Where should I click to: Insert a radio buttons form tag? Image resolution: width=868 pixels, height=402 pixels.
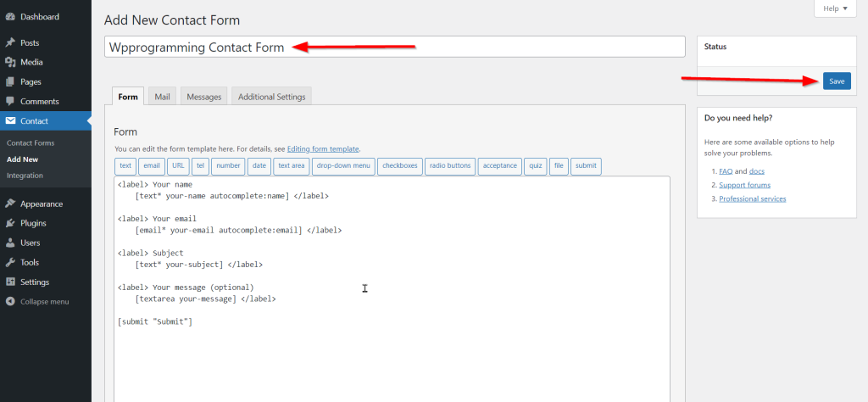click(x=449, y=166)
